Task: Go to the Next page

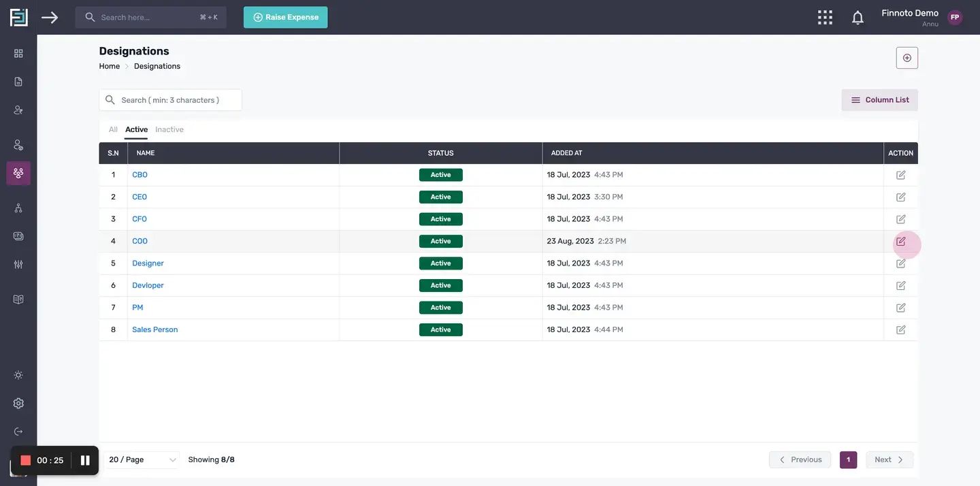Action: [x=889, y=460]
